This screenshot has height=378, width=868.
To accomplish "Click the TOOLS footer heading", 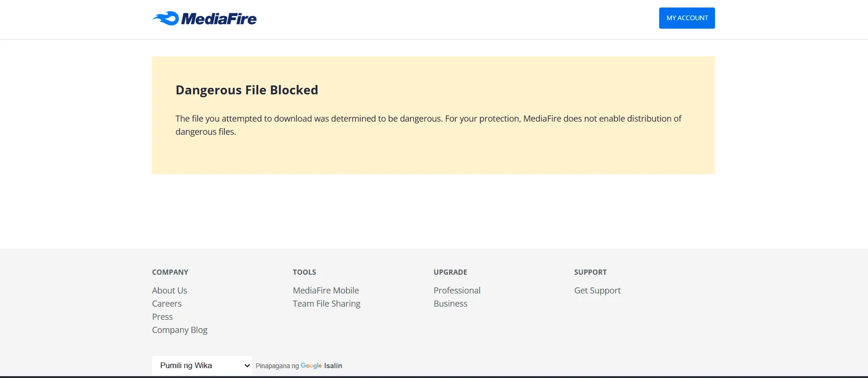I will click(x=305, y=272).
